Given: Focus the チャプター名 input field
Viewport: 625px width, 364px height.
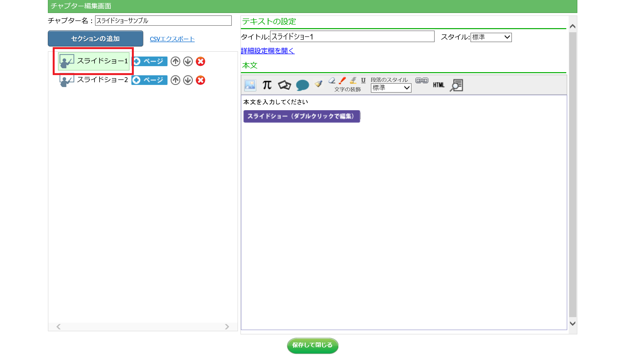Looking at the screenshot, I should (x=163, y=21).
